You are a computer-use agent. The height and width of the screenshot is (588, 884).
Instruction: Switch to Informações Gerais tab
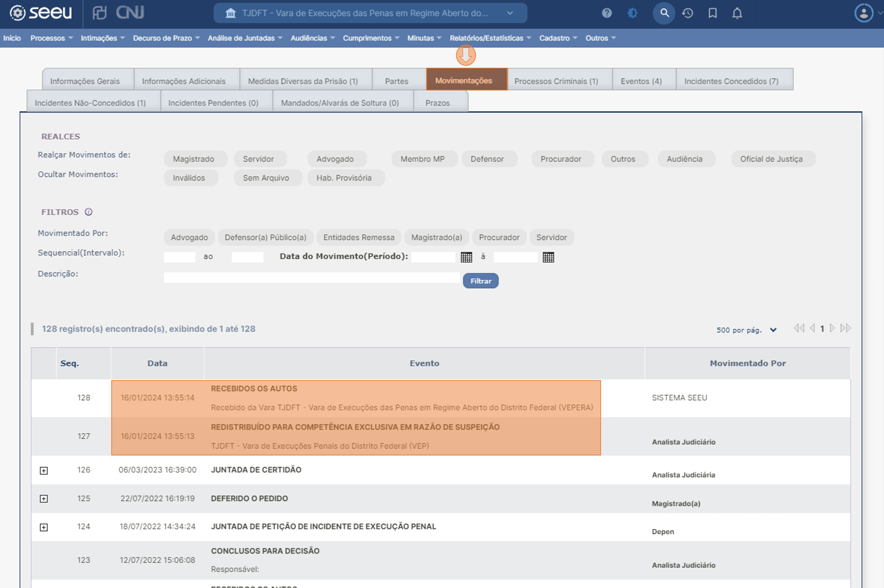[88, 80]
